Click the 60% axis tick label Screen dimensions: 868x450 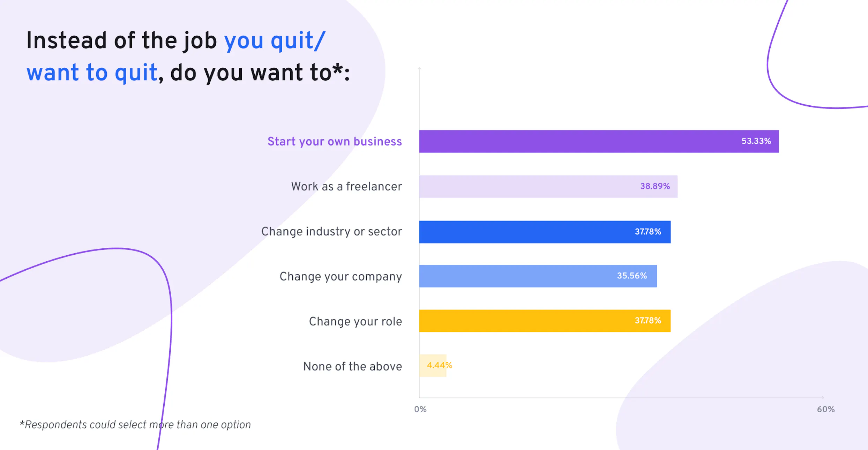tap(826, 409)
